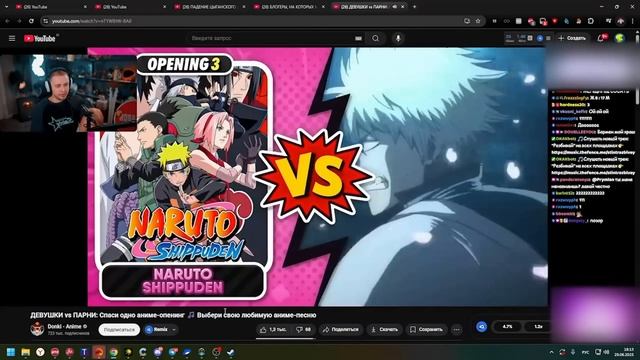Open a new browser tab
Viewport: 640px width, 360px height.
(x=414, y=7)
